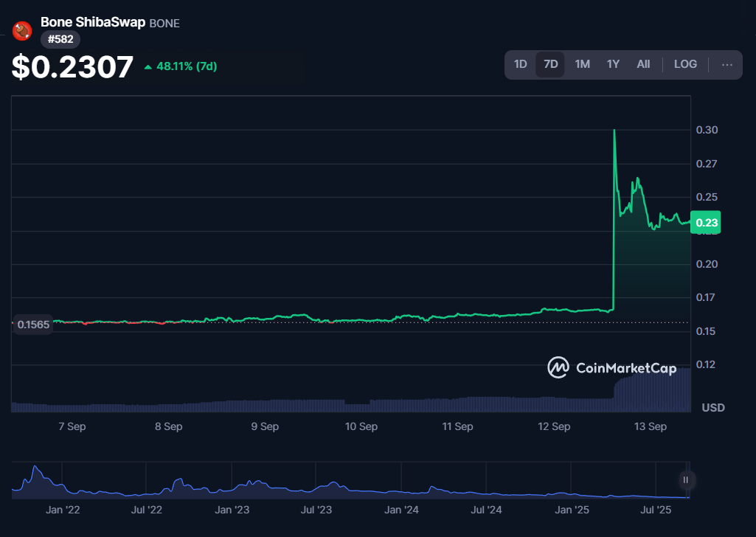Click the 0.1565 opening price label
The width and height of the screenshot is (756, 537).
[x=32, y=325]
